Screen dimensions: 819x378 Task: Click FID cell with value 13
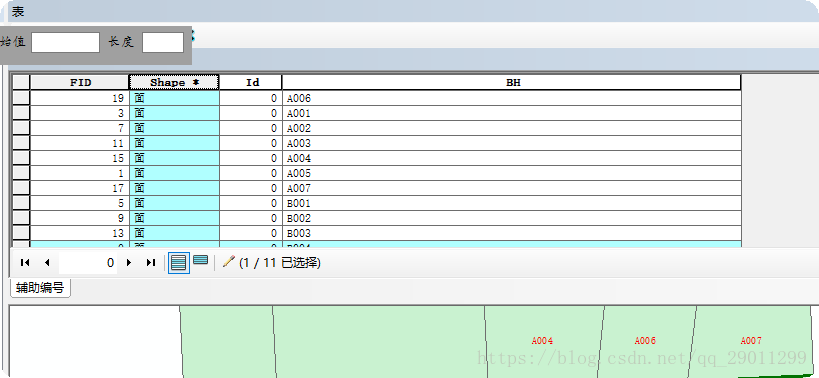(80, 233)
